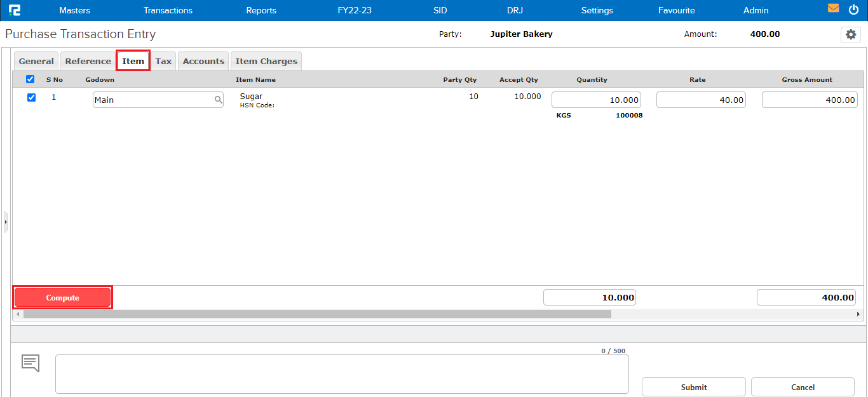The height and width of the screenshot is (397, 868).
Task: Open the Masters menu
Action: [x=74, y=10]
